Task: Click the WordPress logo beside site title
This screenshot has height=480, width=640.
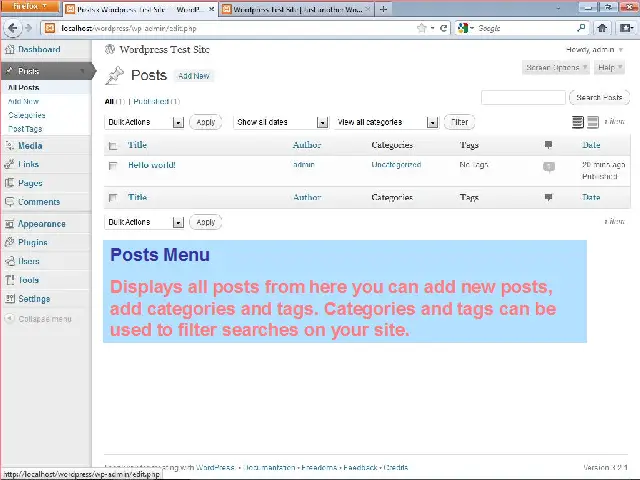Action: point(110,49)
